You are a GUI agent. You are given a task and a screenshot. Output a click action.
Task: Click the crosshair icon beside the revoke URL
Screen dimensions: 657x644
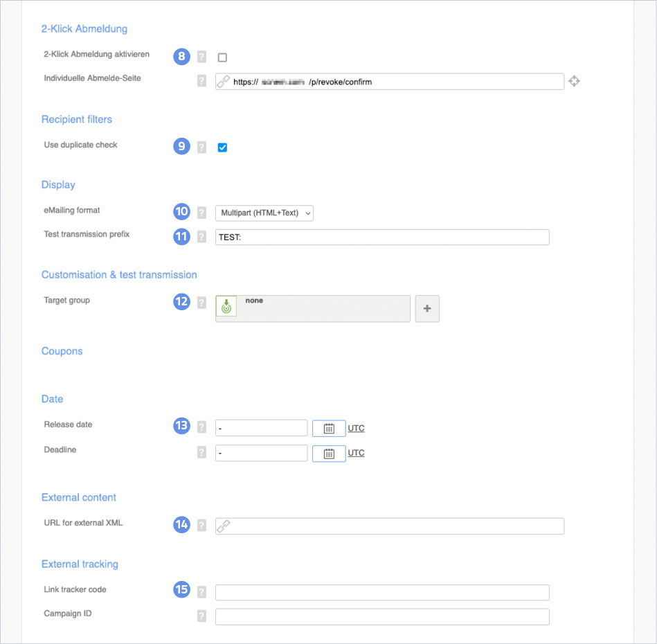(x=574, y=81)
